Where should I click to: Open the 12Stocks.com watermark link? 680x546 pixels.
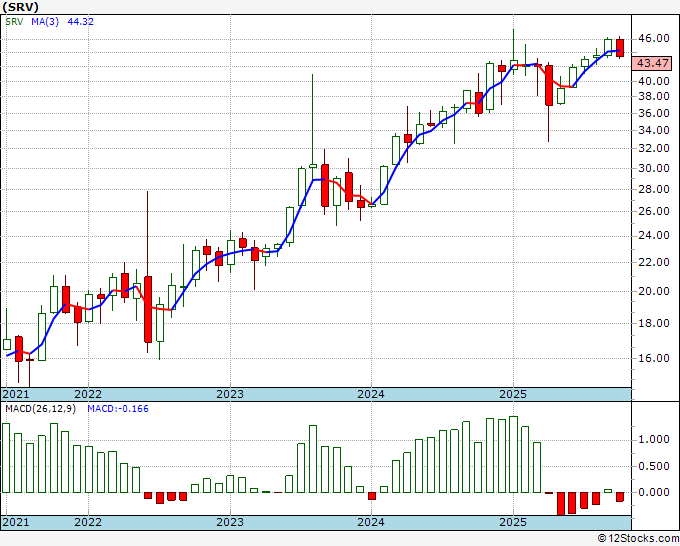(x=635, y=538)
